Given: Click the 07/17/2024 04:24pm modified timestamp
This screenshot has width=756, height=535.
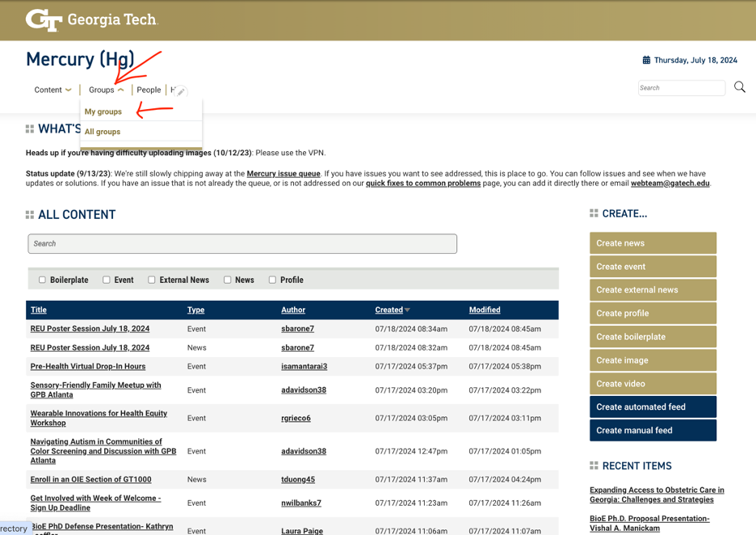Looking at the screenshot, I should 505,479.
